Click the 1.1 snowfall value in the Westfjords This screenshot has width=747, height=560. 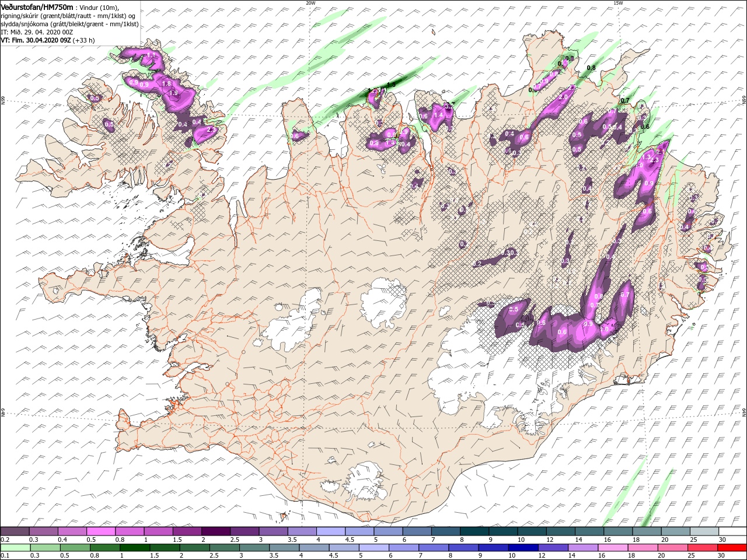(152, 55)
